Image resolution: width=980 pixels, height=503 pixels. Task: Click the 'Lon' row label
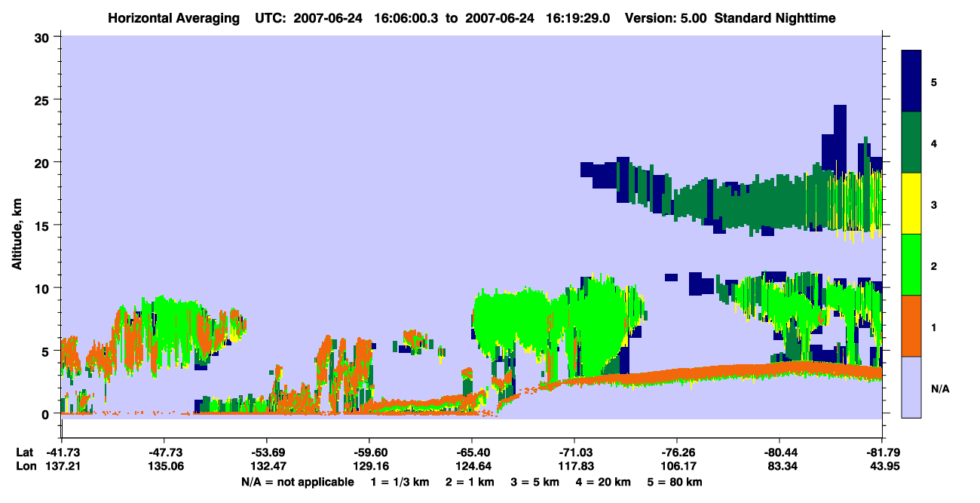click(x=25, y=466)
